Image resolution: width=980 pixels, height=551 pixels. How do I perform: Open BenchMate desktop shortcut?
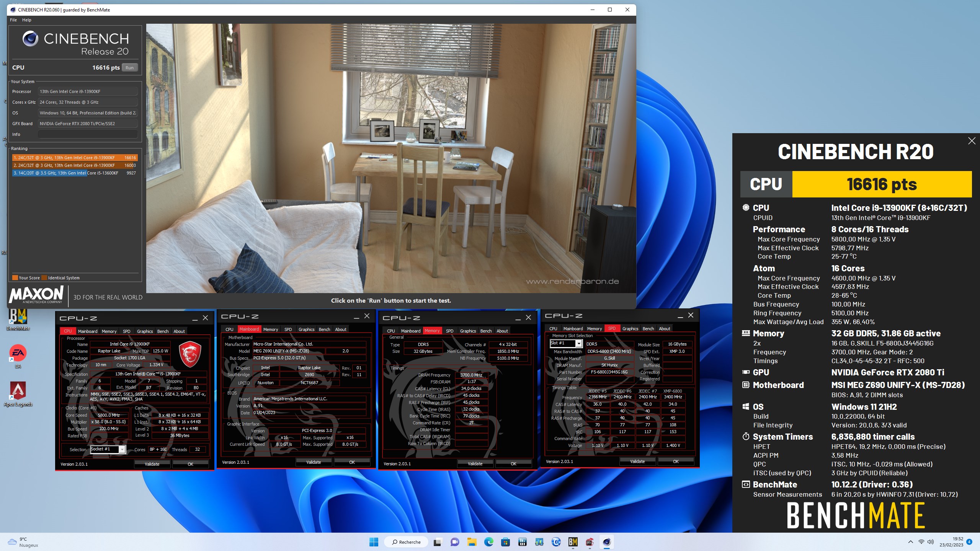(18, 320)
